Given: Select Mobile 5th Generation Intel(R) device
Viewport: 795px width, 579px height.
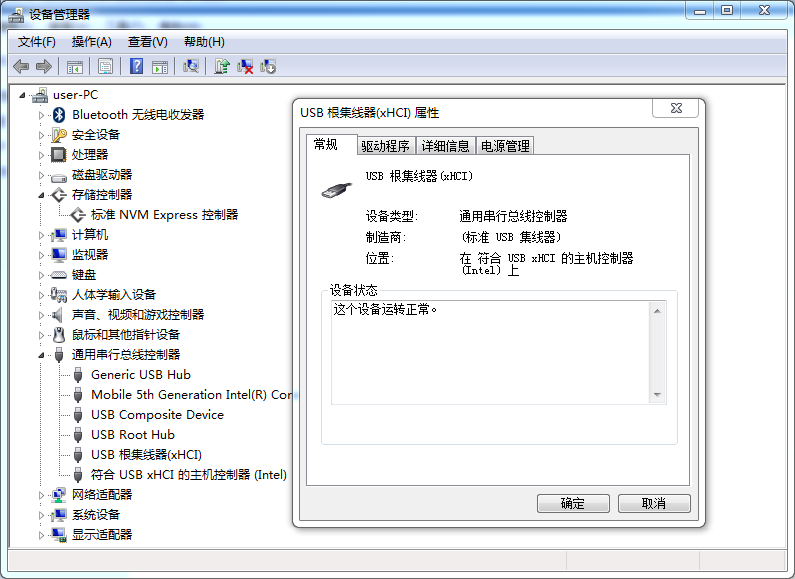Looking at the screenshot, I should (x=192, y=395).
